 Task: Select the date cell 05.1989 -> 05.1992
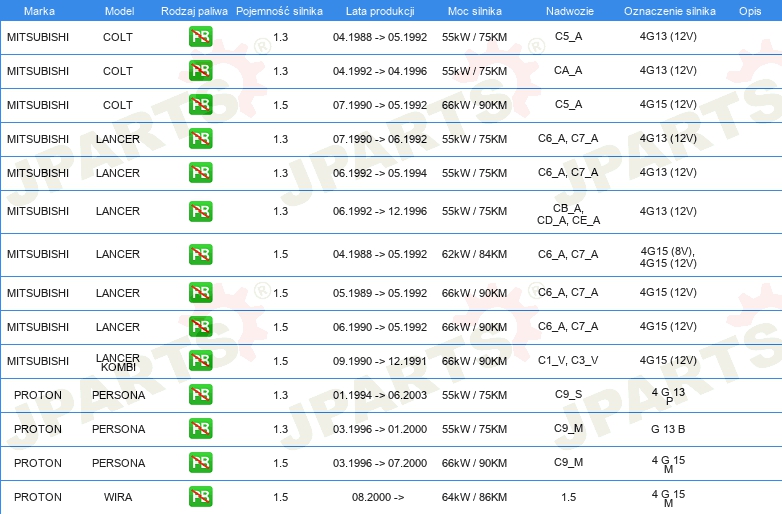tap(380, 293)
